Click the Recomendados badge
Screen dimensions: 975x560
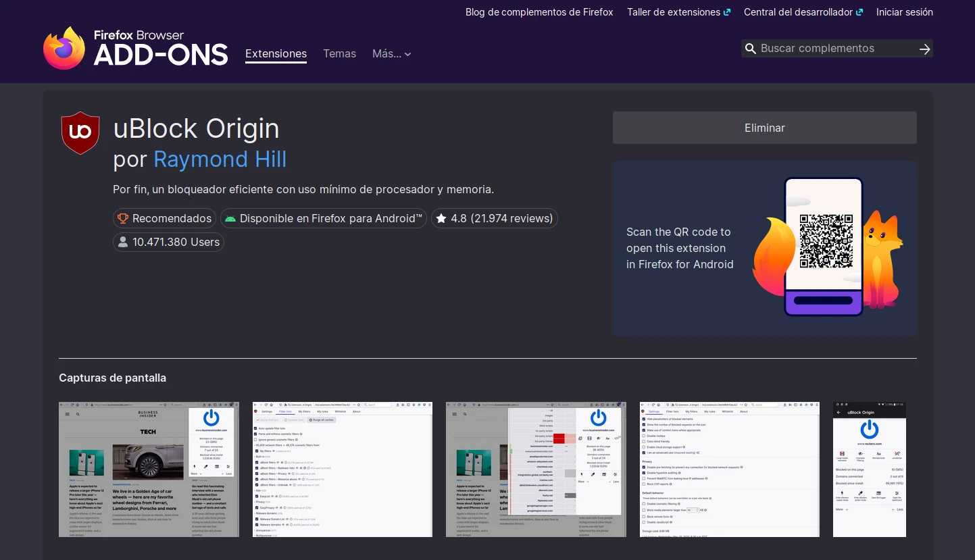tap(164, 218)
